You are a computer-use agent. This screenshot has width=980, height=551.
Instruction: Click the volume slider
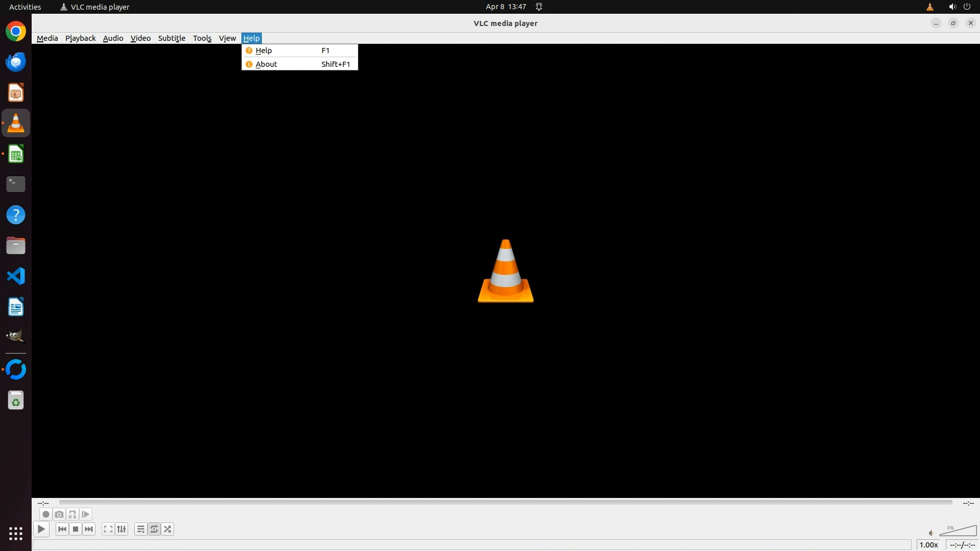(x=958, y=532)
